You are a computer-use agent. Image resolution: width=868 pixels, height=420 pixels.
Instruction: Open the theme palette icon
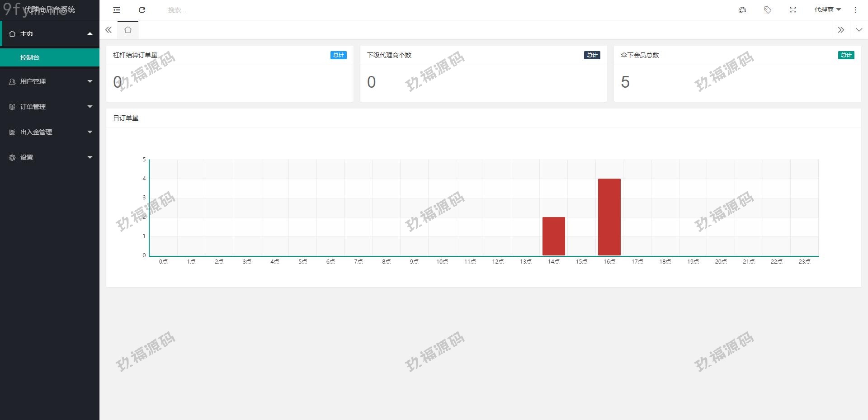click(742, 10)
